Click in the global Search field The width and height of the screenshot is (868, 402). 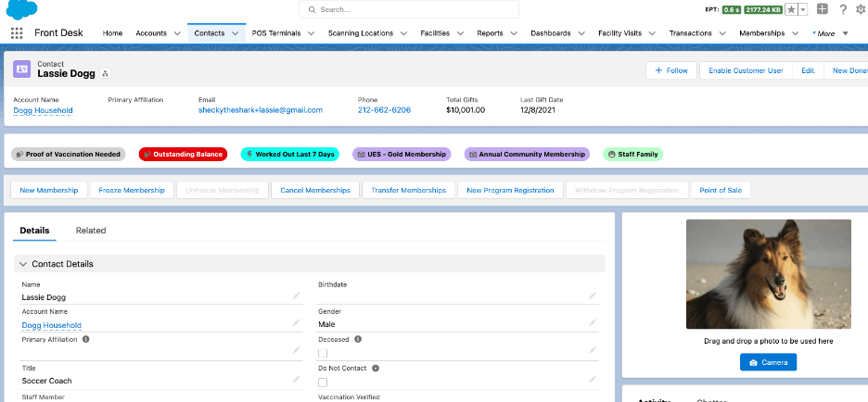[409, 9]
